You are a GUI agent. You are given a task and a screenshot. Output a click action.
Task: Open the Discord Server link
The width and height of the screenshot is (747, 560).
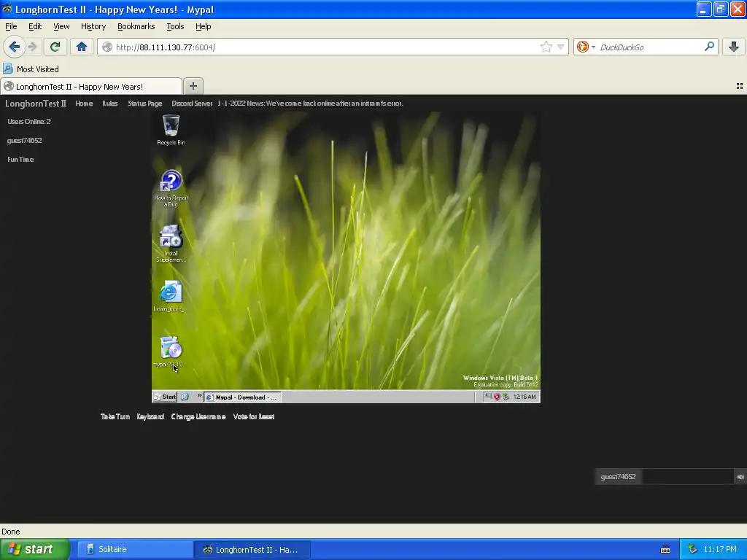click(x=192, y=104)
